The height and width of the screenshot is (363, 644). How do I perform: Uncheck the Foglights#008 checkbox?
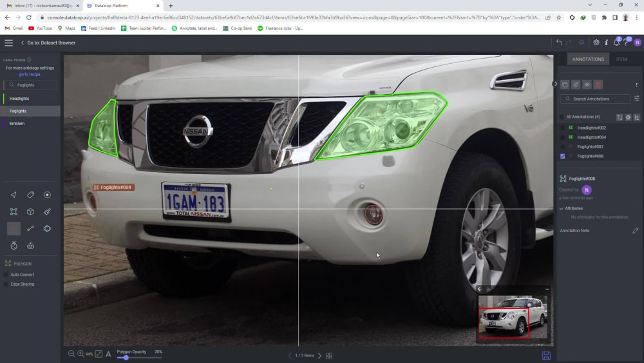562,156
